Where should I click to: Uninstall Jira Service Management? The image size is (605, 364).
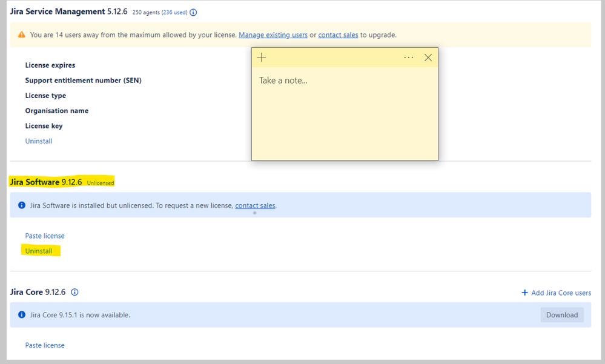[39, 141]
